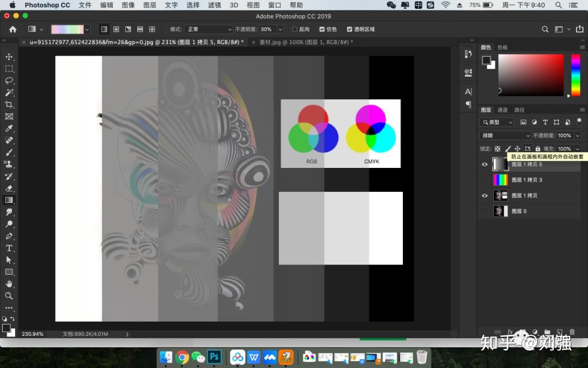Select the Clone Stamp tool
Image resolution: width=588 pixels, height=368 pixels.
(9, 164)
